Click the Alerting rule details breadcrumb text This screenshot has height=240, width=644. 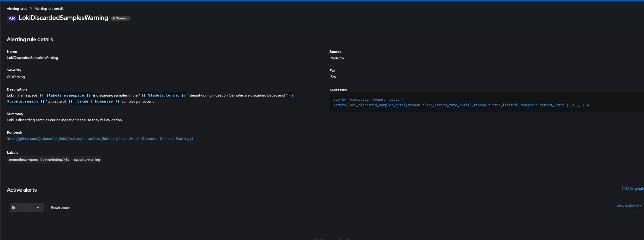click(49, 8)
